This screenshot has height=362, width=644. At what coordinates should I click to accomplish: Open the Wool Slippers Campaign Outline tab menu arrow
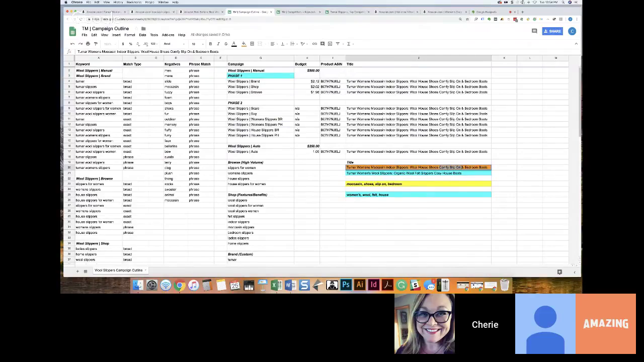[x=145, y=270]
